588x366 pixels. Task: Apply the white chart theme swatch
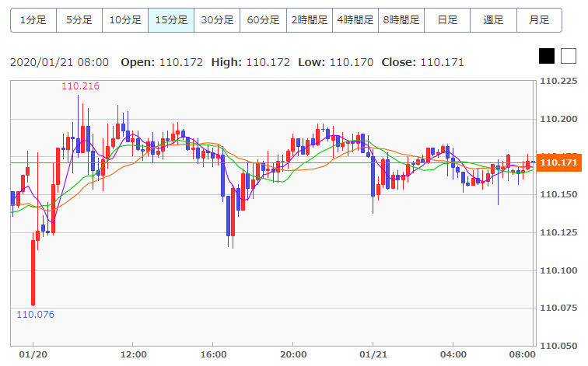(568, 56)
